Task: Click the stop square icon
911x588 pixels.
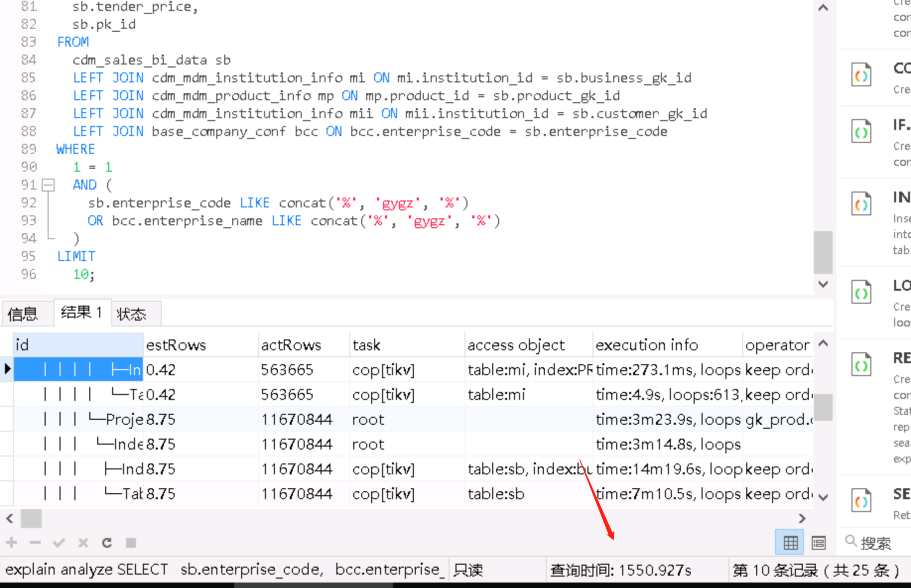Action: 131,542
